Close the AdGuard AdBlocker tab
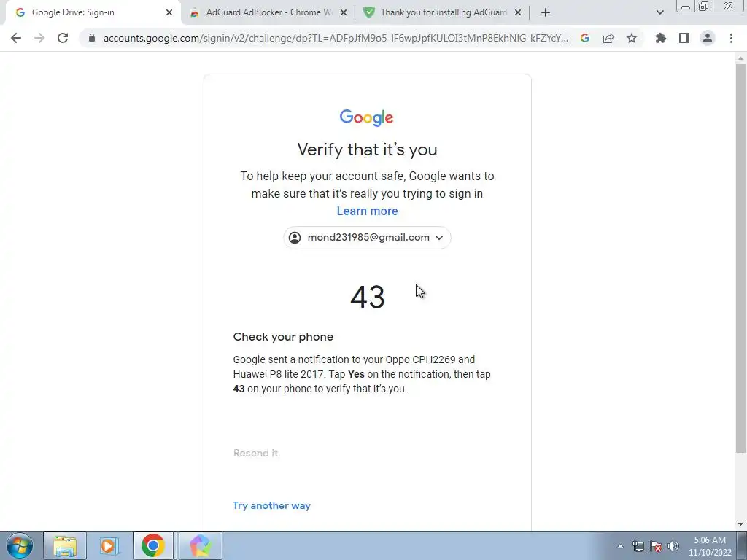 point(344,12)
